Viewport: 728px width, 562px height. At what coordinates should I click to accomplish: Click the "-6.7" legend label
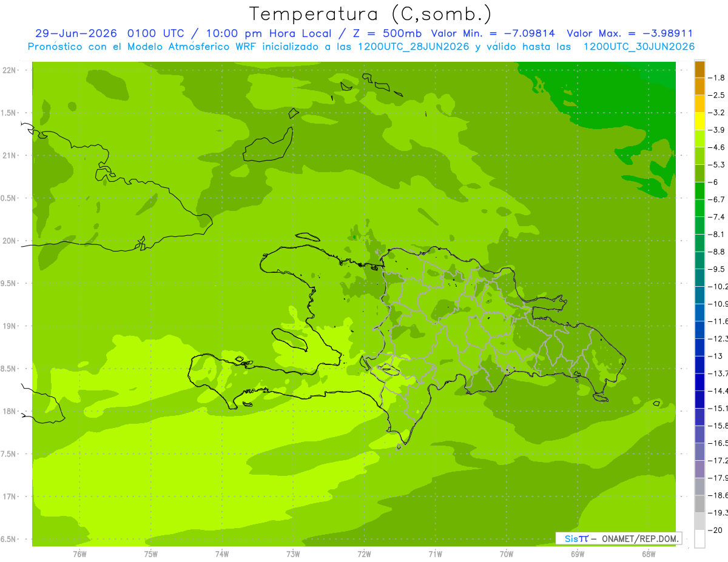click(x=718, y=199)
